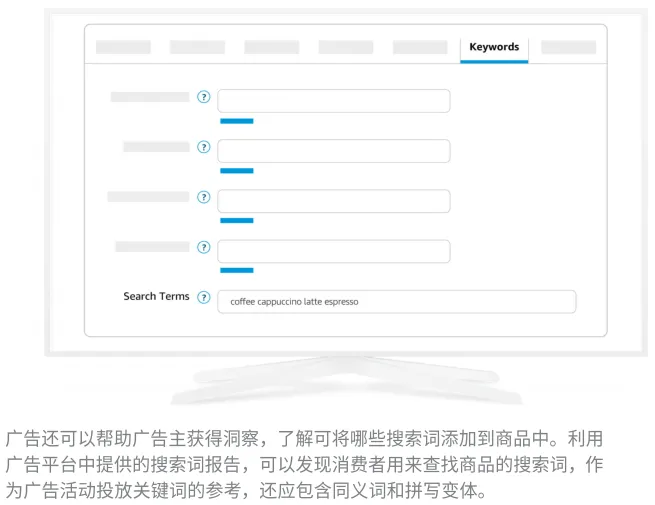Focus the topmost empty input field
Viewport: 655px width, 505px height.
(334, 101)
